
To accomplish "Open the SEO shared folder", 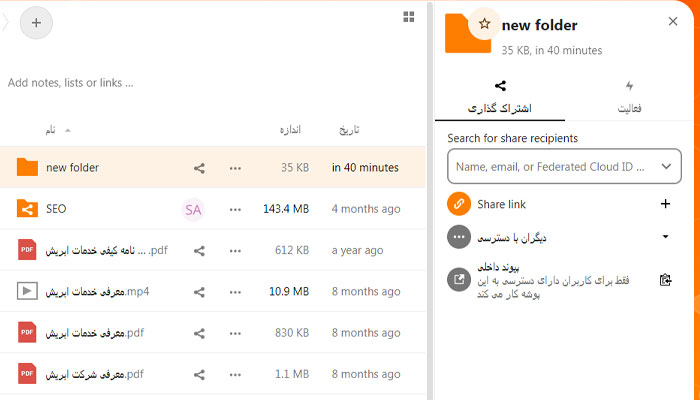I will pos(56,209).
